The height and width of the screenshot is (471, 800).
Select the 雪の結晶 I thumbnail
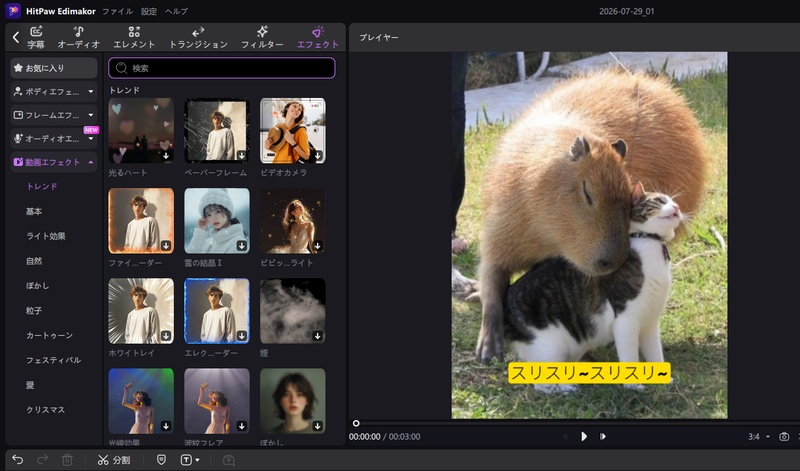pyautogui.click(x=217, y=221)
